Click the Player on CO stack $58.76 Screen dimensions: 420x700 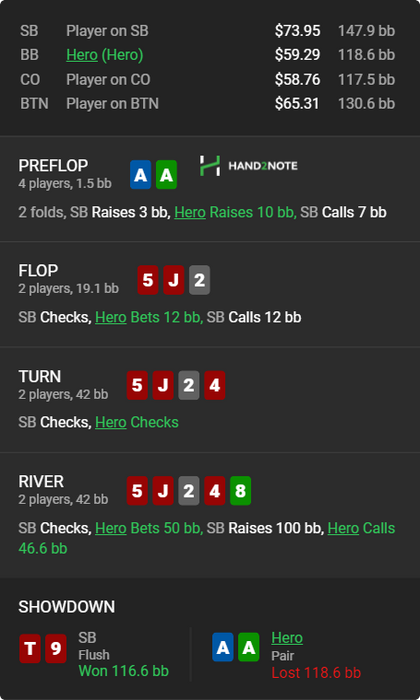(298, 79)
